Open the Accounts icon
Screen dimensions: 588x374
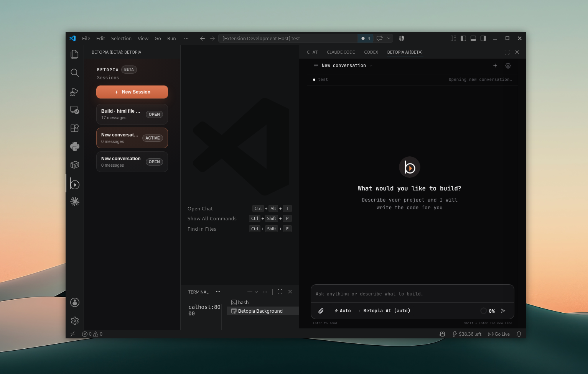point(75,302)
